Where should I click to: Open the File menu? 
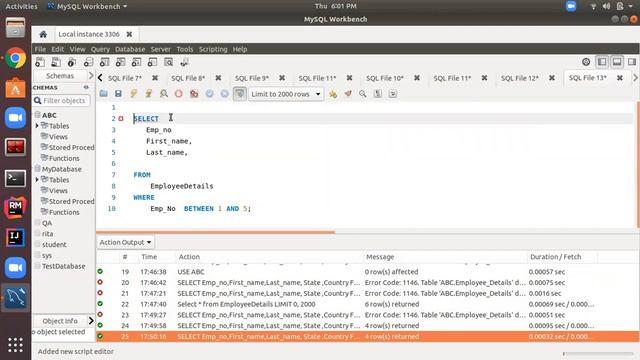click(x=40, y=49)
